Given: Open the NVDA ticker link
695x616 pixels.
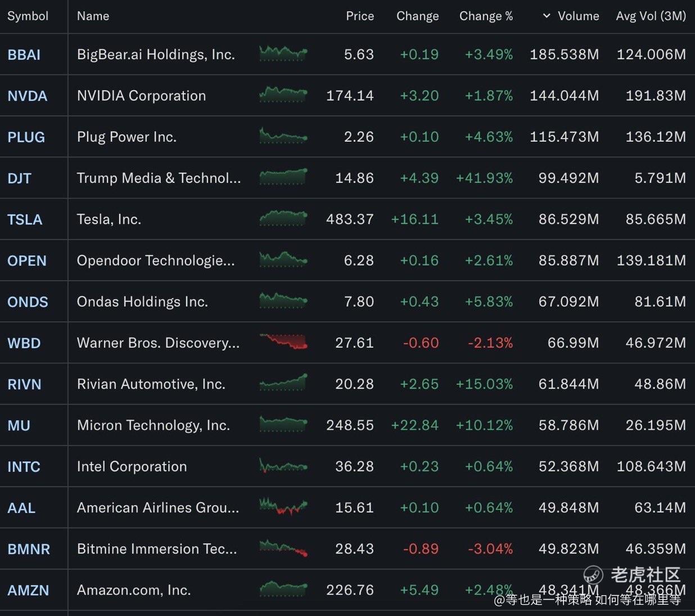Looking at the screenshot, I should (28, 96).
